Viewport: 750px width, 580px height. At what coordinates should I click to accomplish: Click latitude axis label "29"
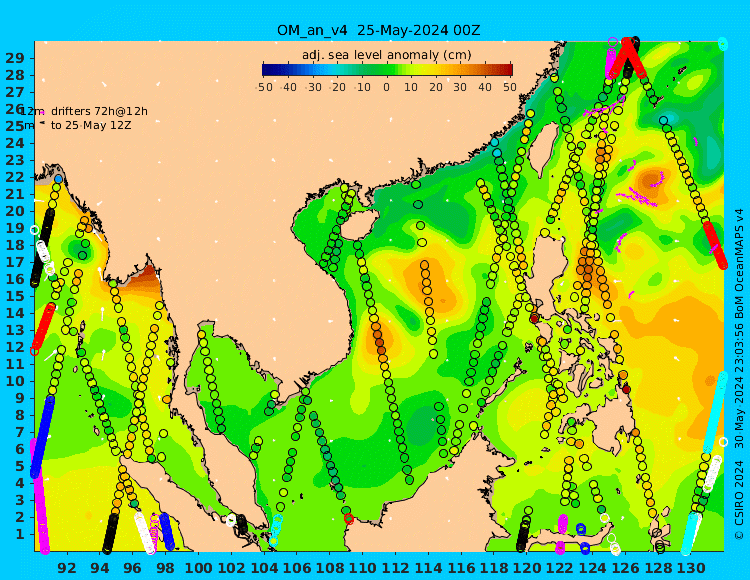point(14,58)
